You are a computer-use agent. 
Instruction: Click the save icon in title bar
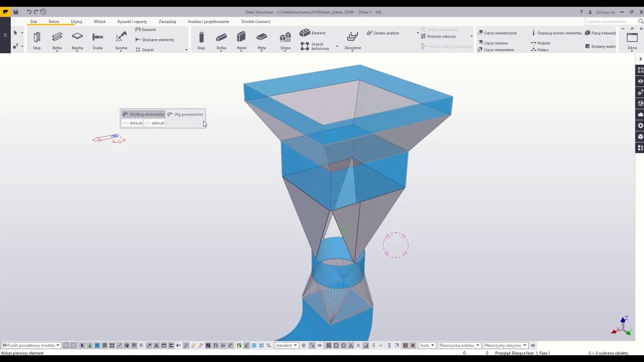[x=16, y=12]
